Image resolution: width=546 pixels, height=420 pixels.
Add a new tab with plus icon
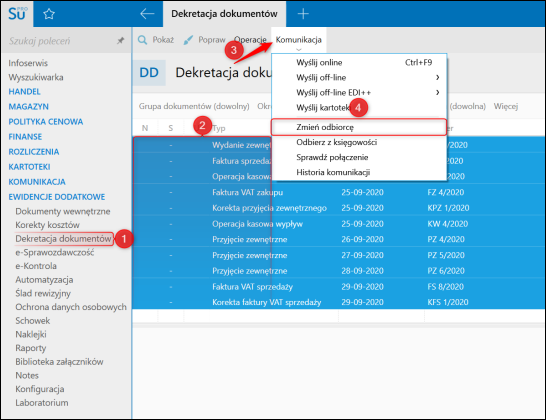[303, 14]
